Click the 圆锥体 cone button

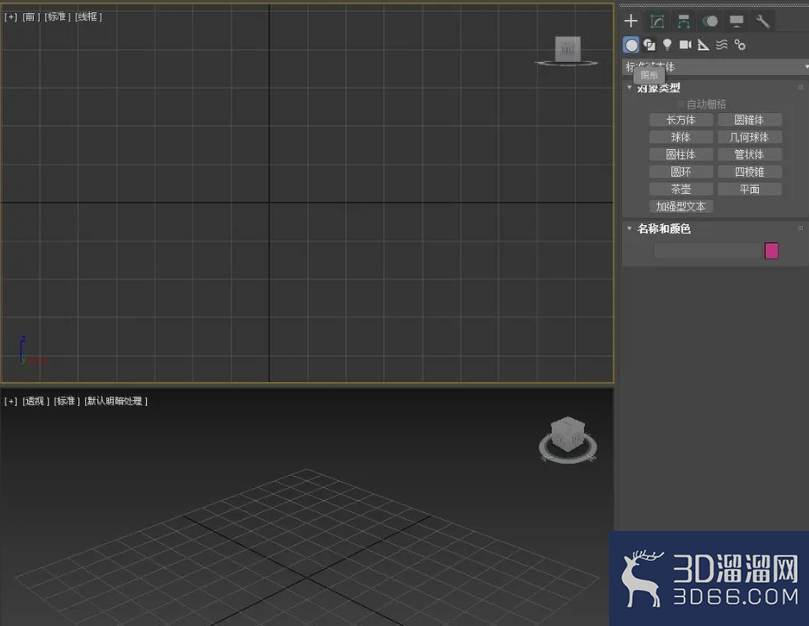[x=749, y=120]
